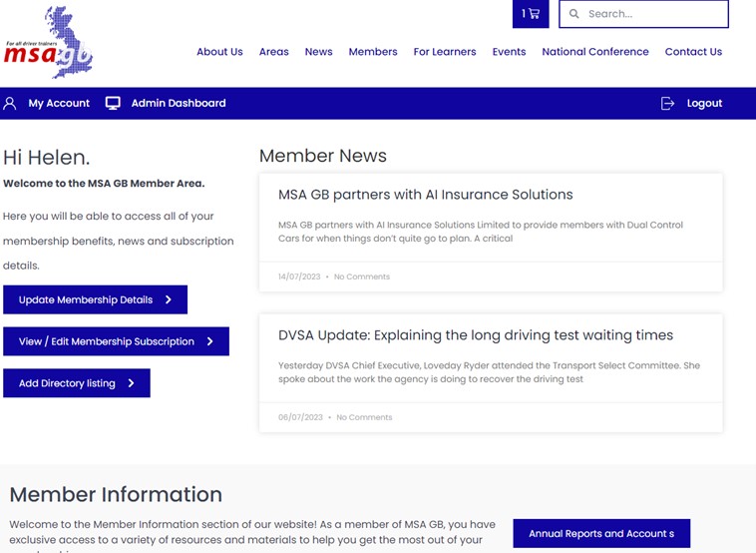Open Annual Reports and Accounts button
756x553 pixels.
click(x=601, y=533)
